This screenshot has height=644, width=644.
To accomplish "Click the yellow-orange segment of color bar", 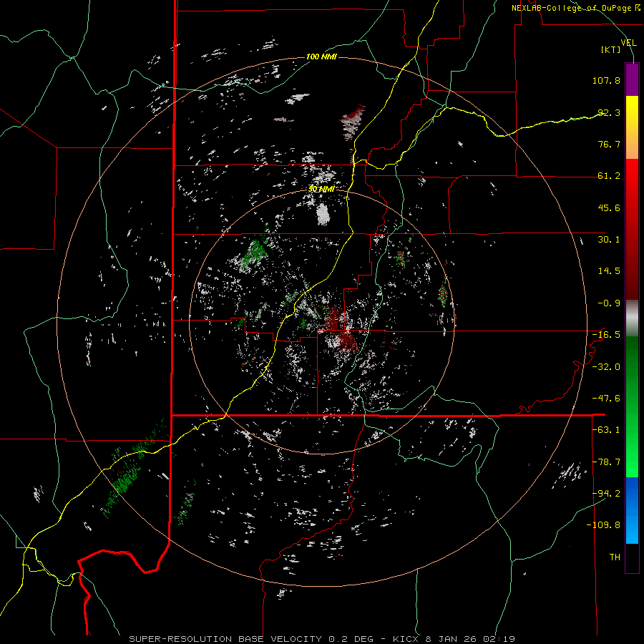I will click(632, 127).
